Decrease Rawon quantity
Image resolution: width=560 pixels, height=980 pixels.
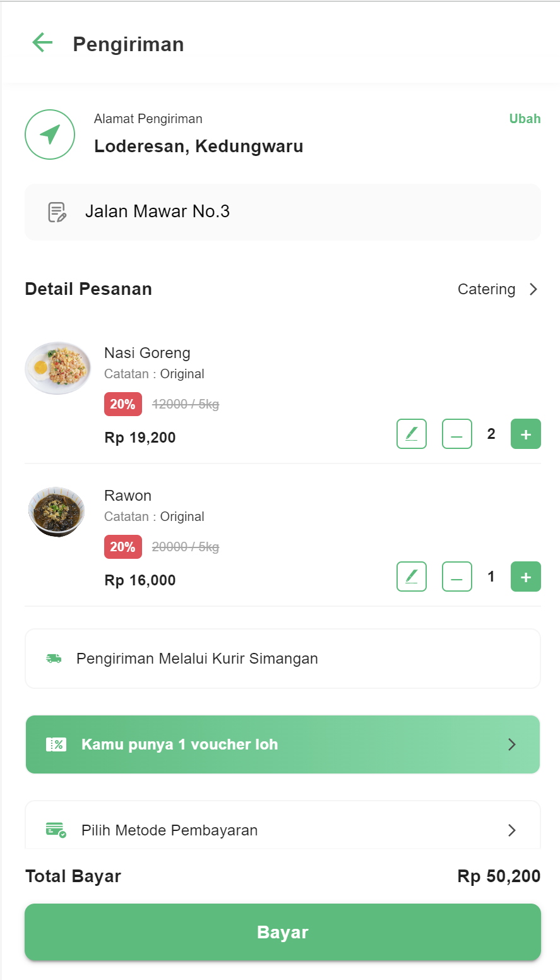[x=457, y=577]
